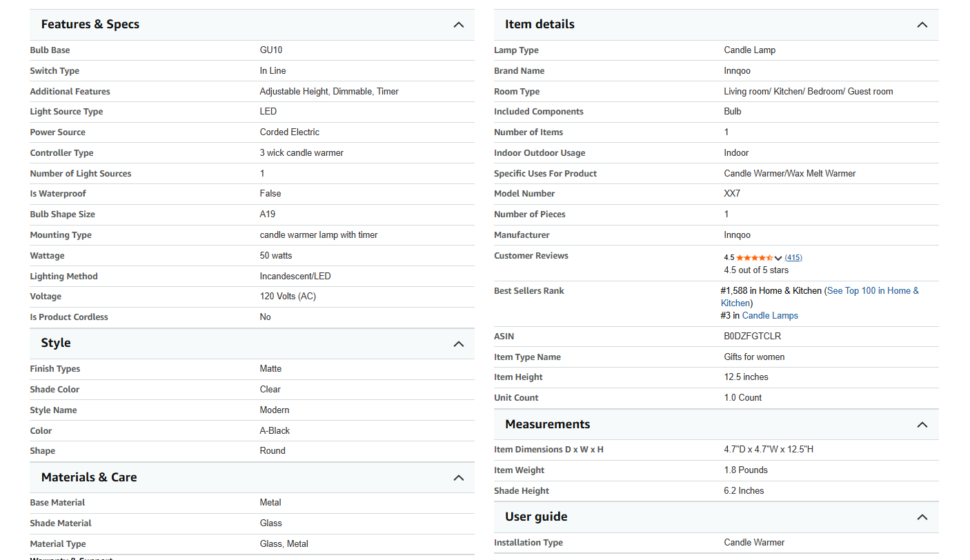Open the rating breakdown arrow beside stars
The height and width of the screenshot is (560, 970).
tap(778, 258)
